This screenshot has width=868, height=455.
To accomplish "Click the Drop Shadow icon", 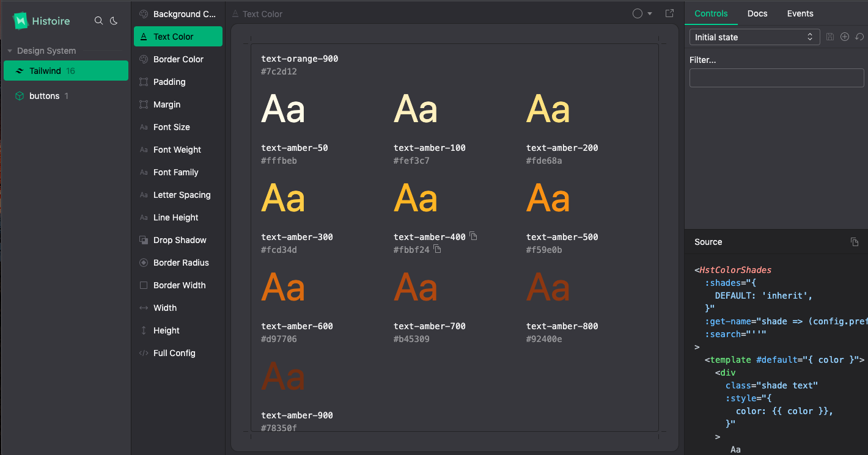I will tap(144, 240).
